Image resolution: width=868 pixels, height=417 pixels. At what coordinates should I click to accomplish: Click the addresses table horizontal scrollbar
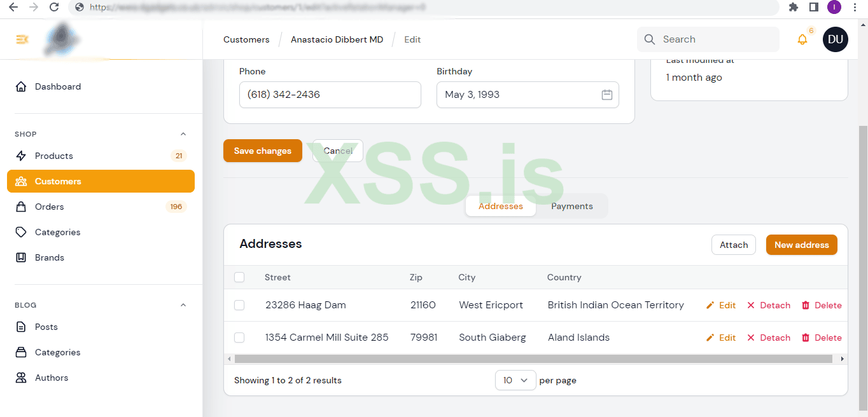[x=533, y=359]
